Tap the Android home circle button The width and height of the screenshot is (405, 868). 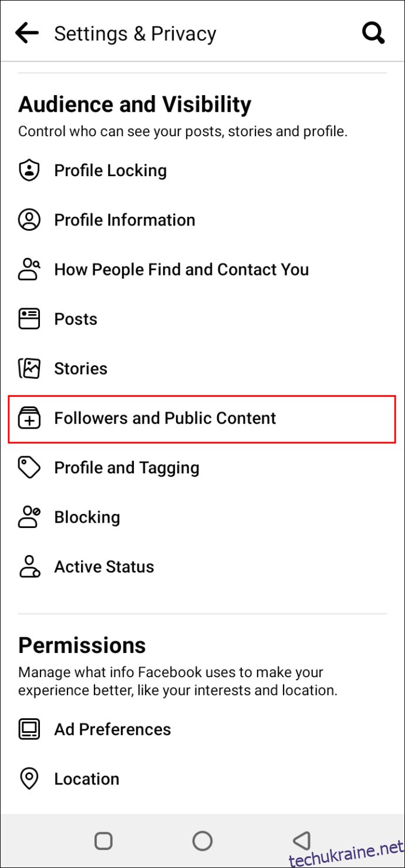click(203, 841)
